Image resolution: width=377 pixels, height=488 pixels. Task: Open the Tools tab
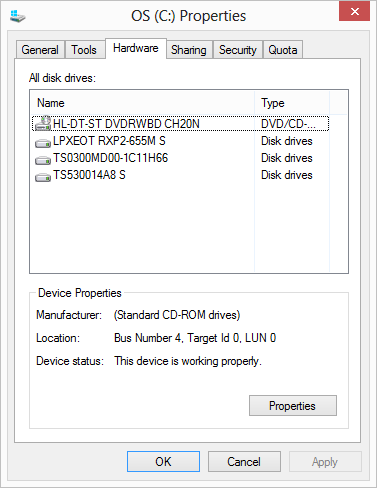coord(84,50)
